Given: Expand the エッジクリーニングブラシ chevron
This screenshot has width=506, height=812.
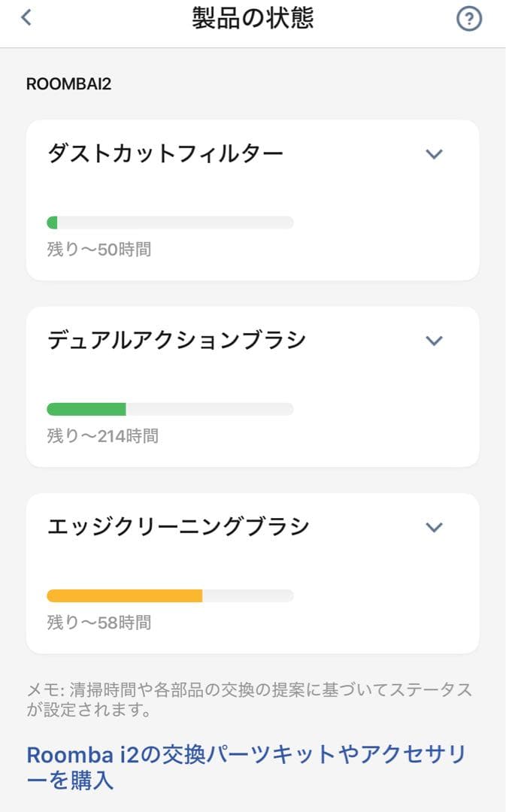Looking at the screenshot, I should [434, 527].
